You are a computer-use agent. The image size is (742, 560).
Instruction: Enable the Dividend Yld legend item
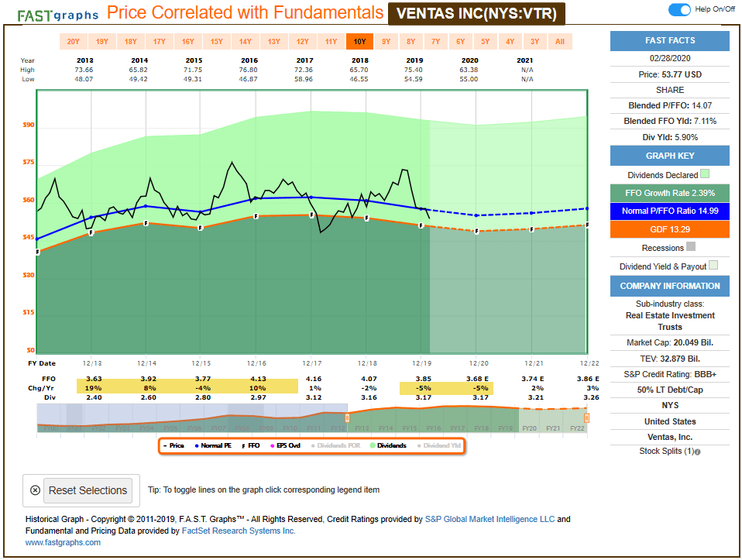point(439,446)
